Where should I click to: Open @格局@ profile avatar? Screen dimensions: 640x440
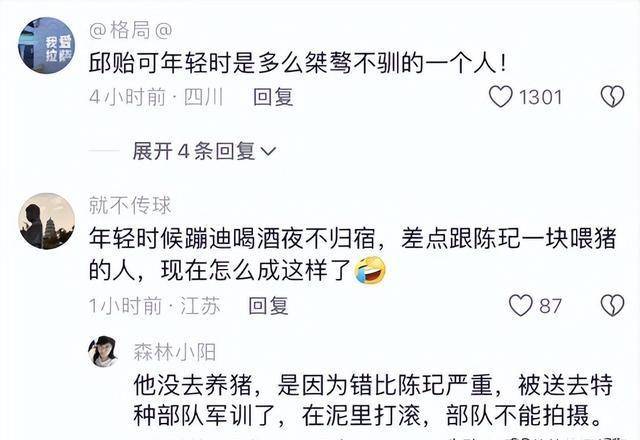click(x=47, y=45)
